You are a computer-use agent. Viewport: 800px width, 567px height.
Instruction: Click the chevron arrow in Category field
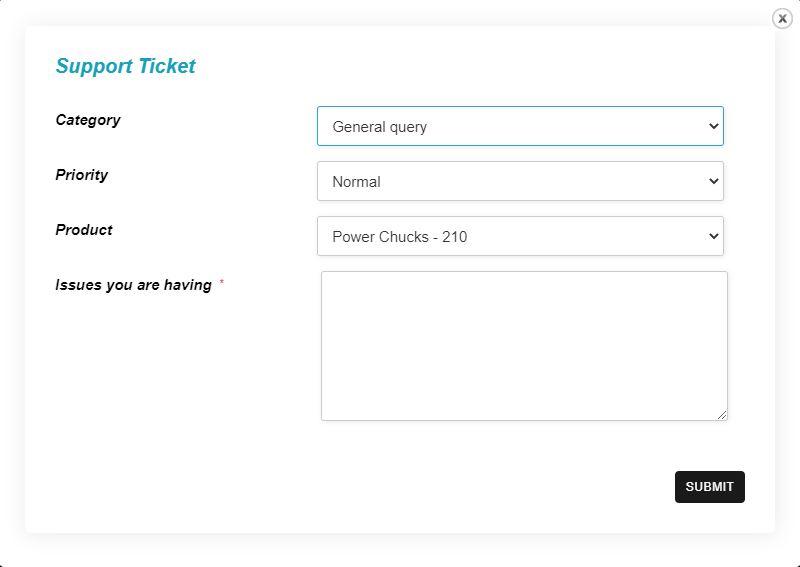(x=713, y=126)
